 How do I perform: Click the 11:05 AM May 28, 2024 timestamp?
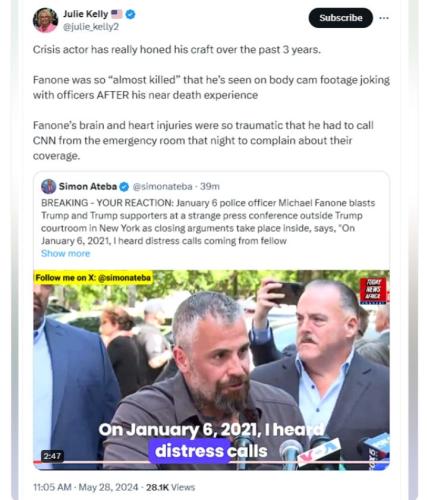[86, 487]
